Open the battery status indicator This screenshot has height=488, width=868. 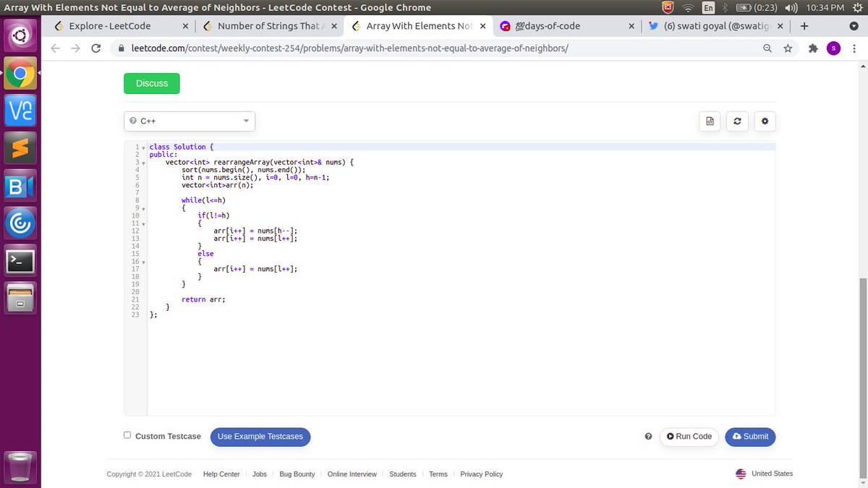point(756,7)
